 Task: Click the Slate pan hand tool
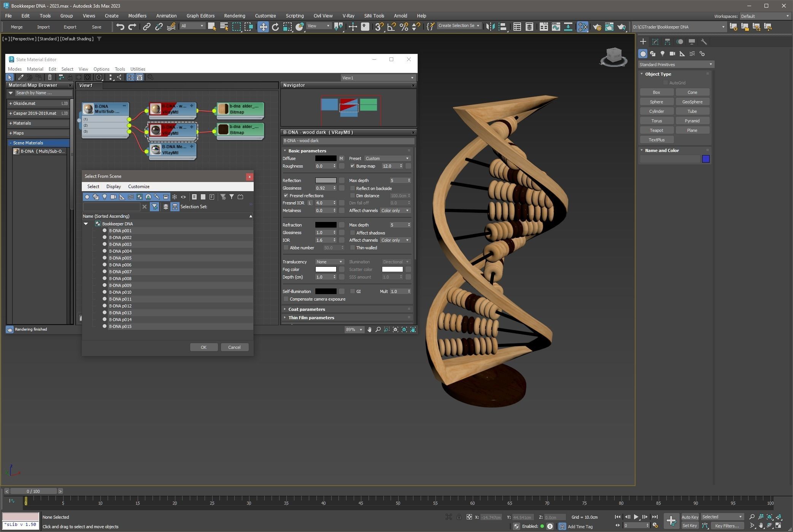tap(369, 329)
